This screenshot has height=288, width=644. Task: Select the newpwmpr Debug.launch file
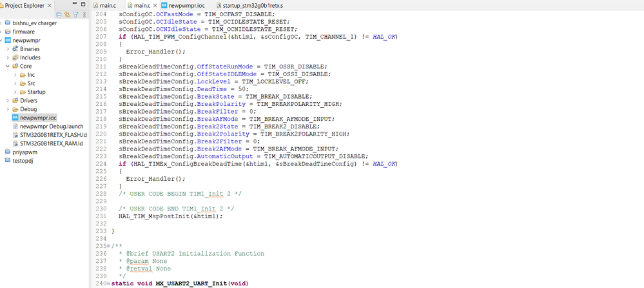click(x=52, y=127)
